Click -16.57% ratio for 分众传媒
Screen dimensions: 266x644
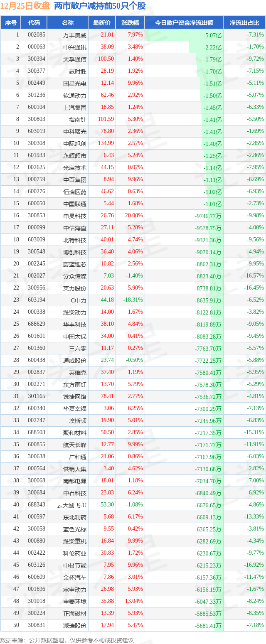(x=254, y=276)
